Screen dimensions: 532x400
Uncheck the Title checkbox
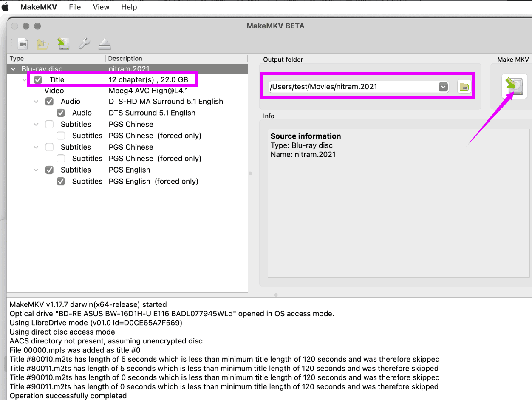38,80
